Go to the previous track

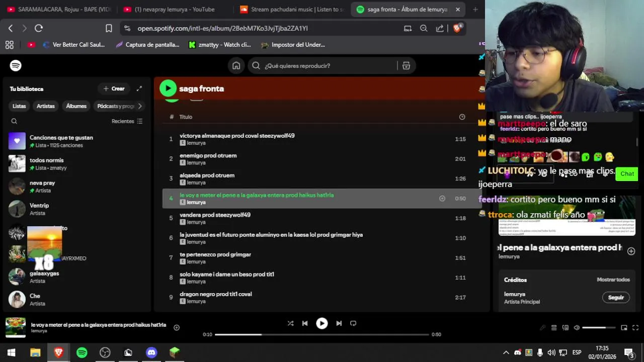point(305,323)
